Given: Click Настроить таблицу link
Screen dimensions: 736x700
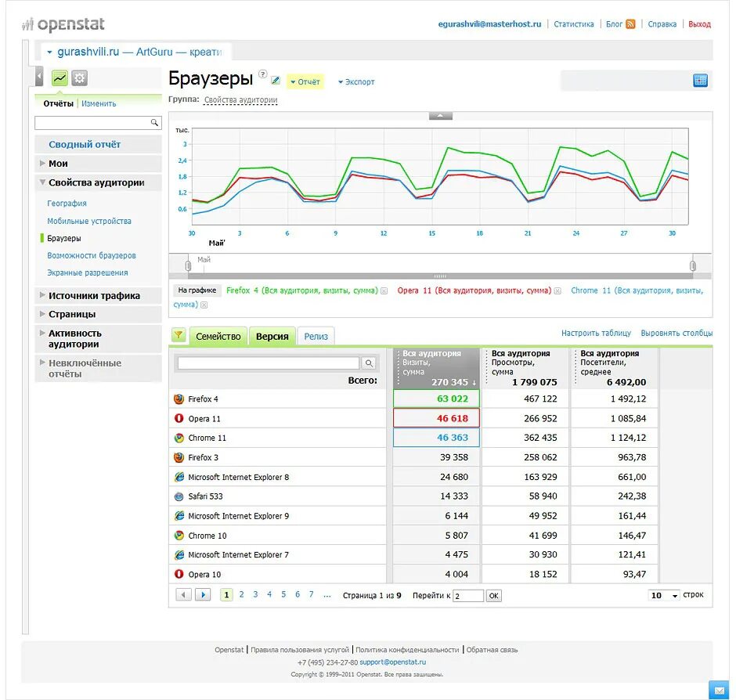Looking at the screenshot, I should coord(596,333).
